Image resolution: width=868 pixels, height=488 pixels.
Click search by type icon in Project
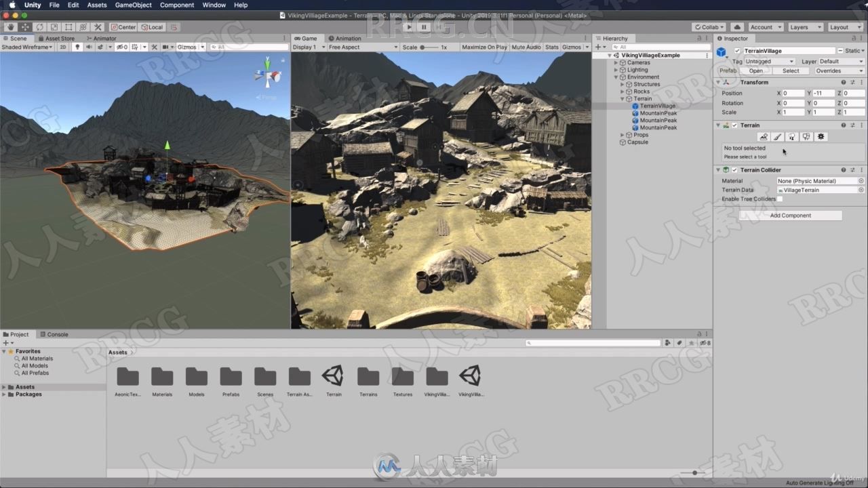click(668, 343)
